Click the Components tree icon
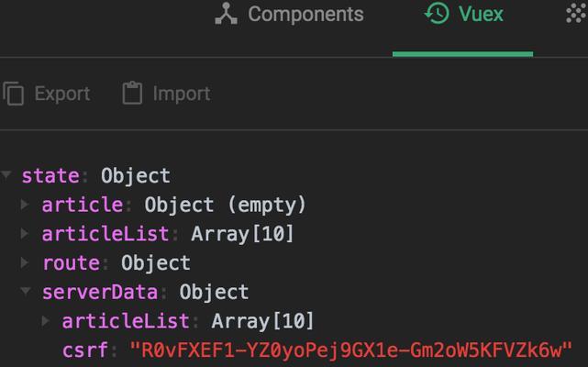This screenshot has width=588, height=367. click(x=226, y=15)
